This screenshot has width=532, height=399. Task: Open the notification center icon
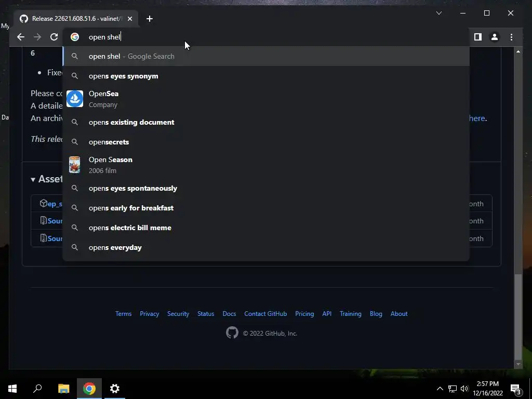(516, 389)
